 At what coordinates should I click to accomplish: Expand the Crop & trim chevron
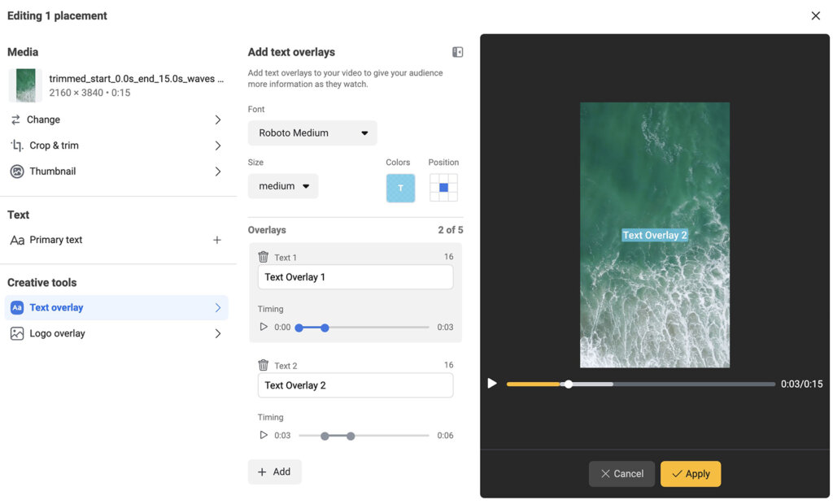click(x=217, y=145)
